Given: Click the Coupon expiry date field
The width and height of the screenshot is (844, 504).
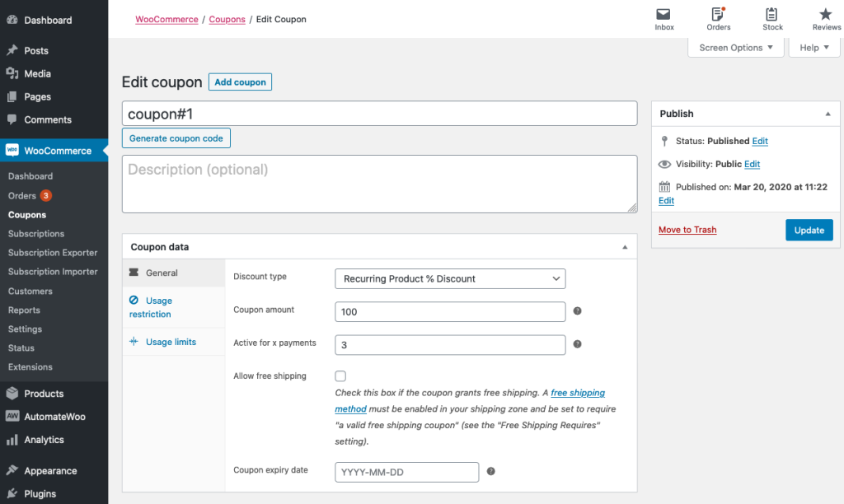Looking at the screenshot, I should pyautogui.click(x=406, y=472).
